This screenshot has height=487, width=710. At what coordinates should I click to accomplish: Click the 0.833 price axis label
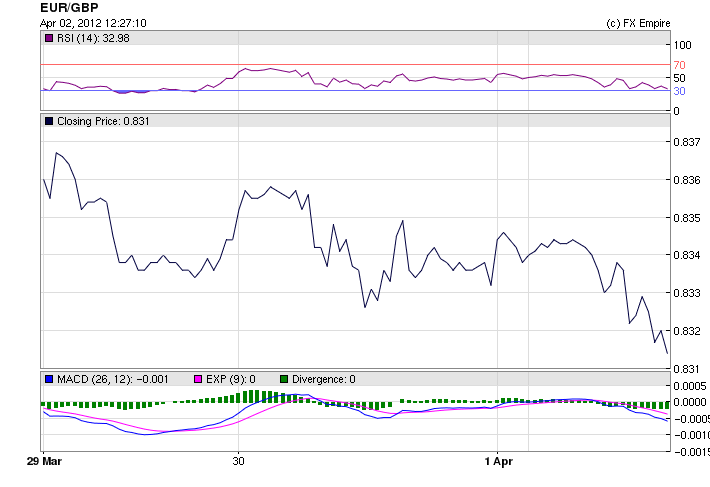[687, 293]
